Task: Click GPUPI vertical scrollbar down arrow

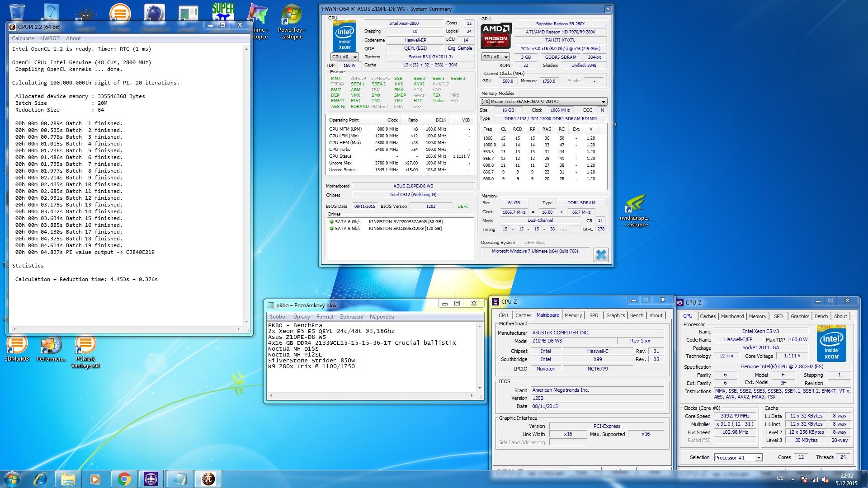Action: tap(246, 321)
